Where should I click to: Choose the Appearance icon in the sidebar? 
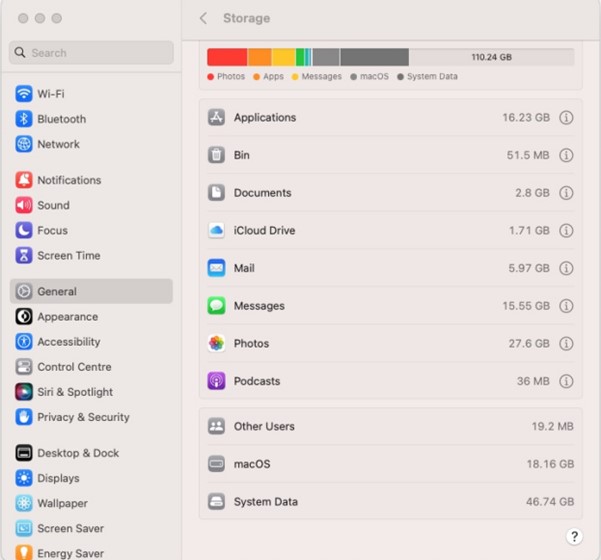(x=24, y=317)
